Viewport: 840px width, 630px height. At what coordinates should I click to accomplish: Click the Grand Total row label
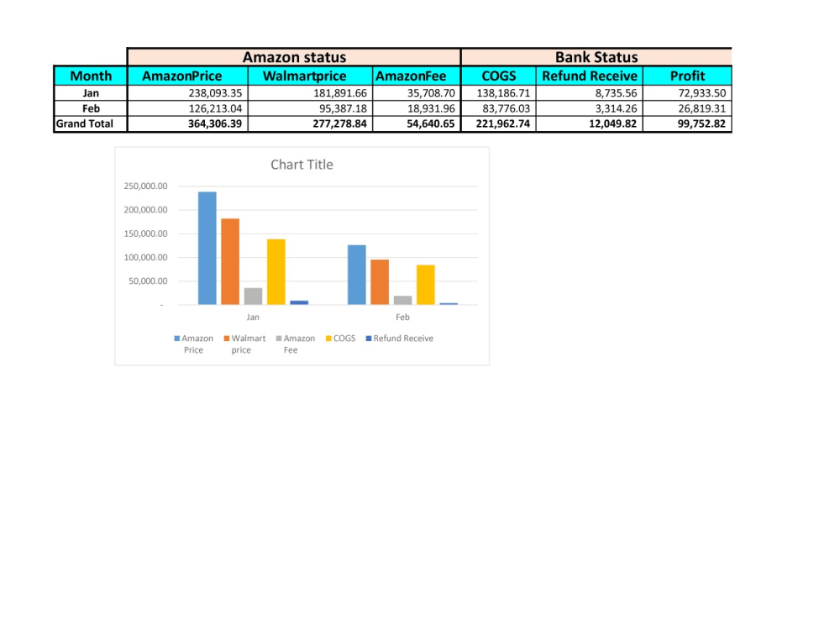click(91, 123)
